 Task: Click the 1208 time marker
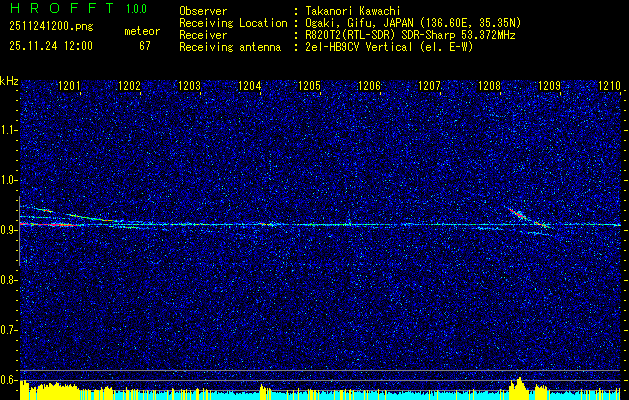489,86
